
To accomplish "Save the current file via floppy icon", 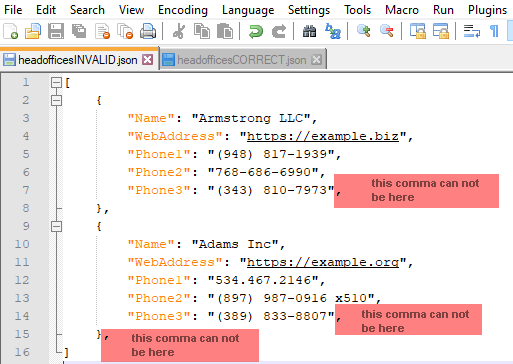I will pos(56,31).
